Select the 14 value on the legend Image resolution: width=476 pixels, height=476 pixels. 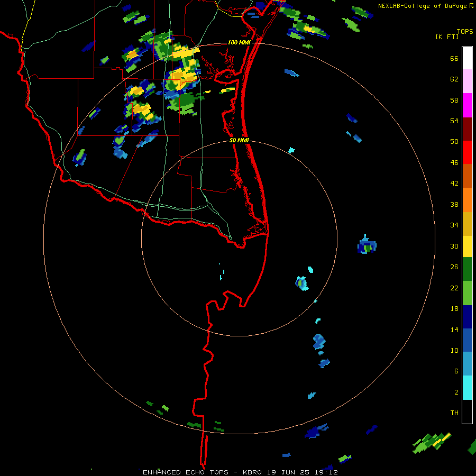454,329
